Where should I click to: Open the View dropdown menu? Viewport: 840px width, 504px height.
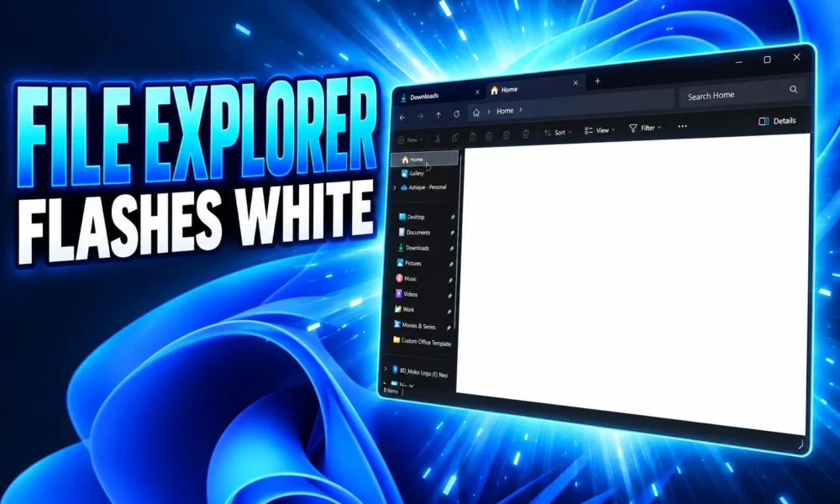pos(600,130)
